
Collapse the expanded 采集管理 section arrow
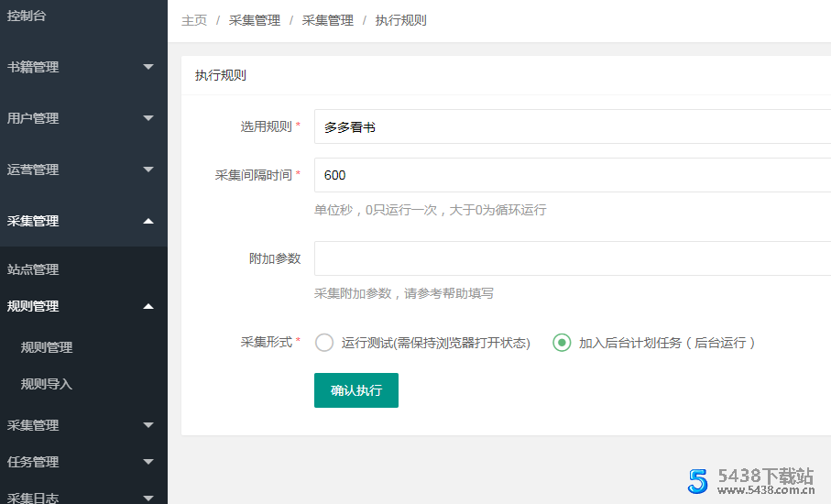148,221
